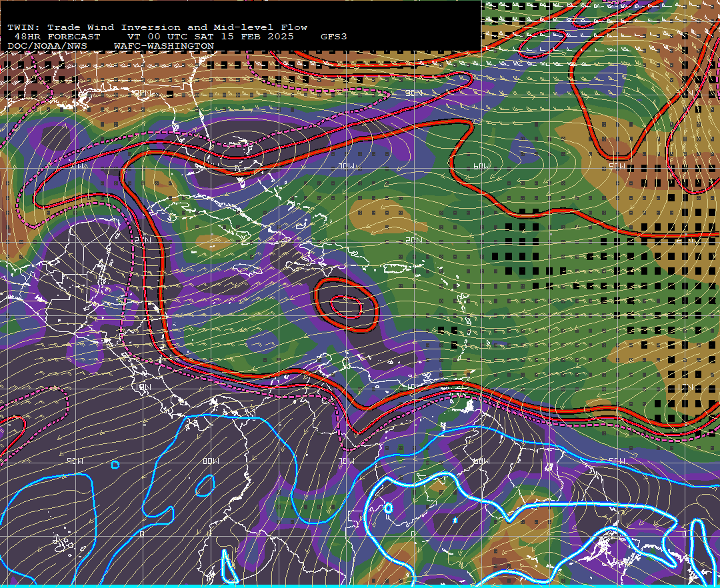
Task: Click the valid time 'VT 00 UTC SAT 15 FEB 2025'
Action: tap(211, 37)
